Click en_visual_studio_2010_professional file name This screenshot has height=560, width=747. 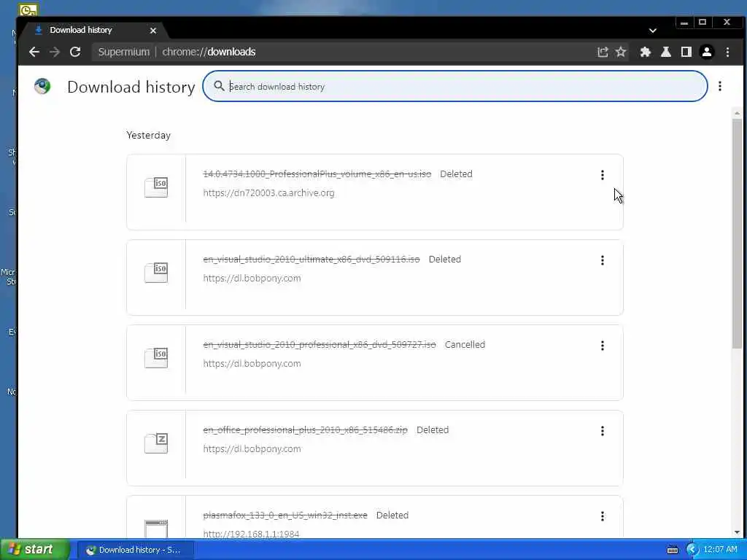[x=320, y=344]
